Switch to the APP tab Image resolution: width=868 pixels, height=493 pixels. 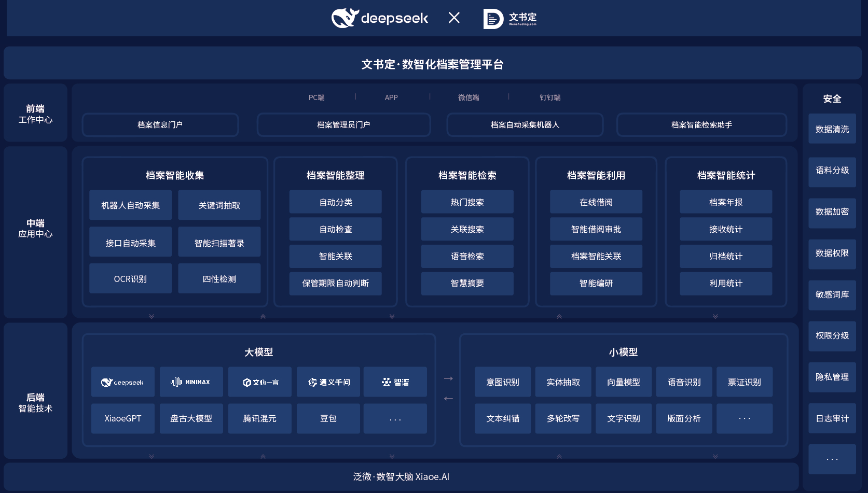point(391,97)
